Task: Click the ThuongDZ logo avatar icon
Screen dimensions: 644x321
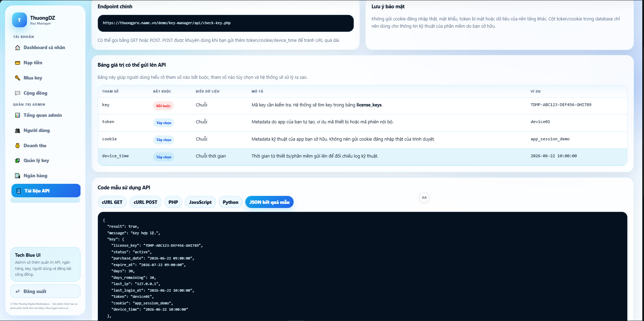Action: pyautogui.click(x=19, y=20)
